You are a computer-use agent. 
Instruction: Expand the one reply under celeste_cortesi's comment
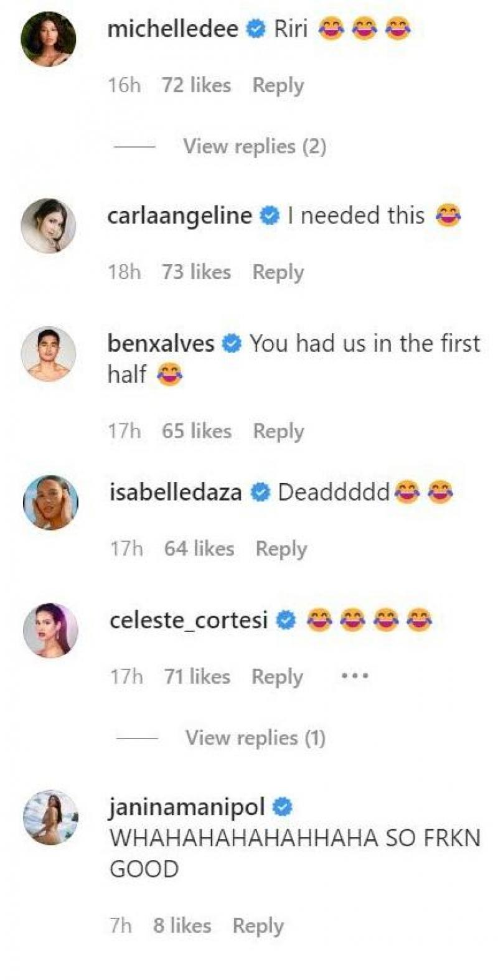tap(255, 738)
